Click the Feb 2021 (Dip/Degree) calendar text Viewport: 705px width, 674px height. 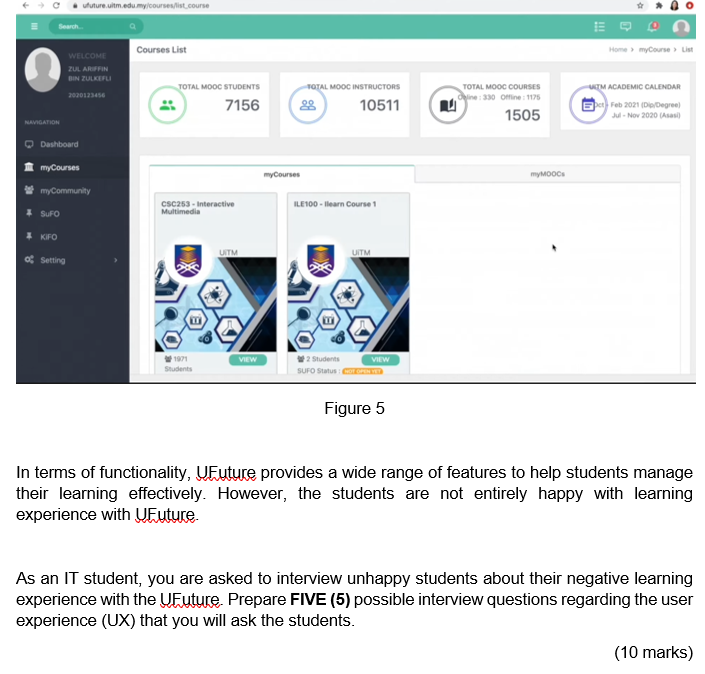coord(645,105)
